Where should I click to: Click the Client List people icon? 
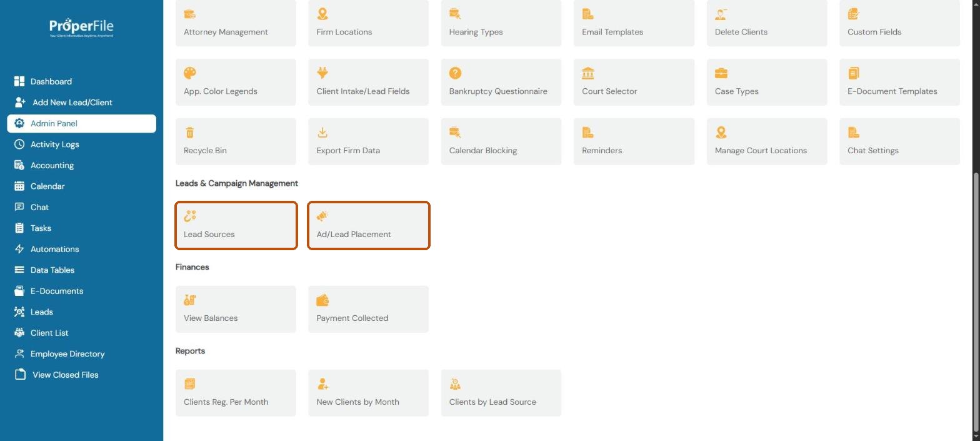pyautogui.click(x=19, y=333)
